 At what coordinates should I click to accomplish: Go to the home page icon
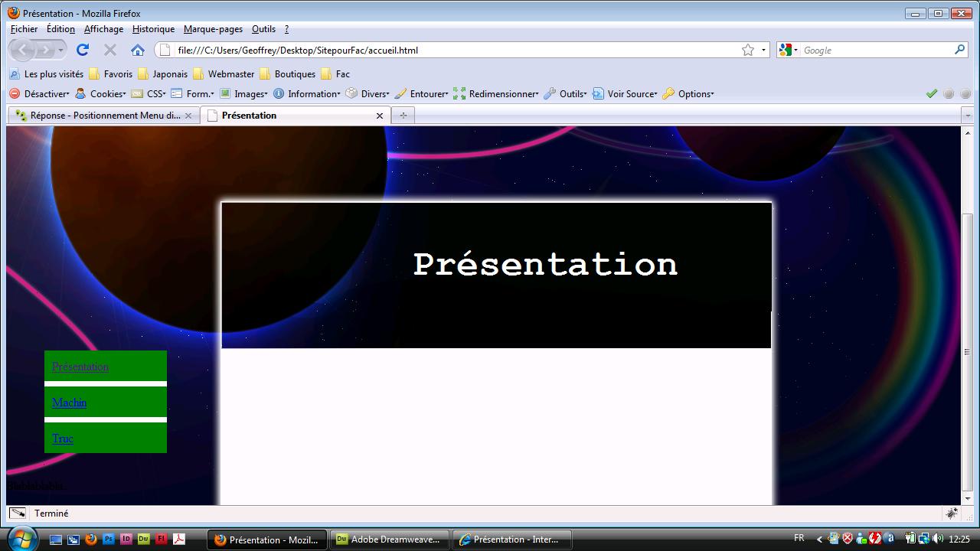tap(138, 50)
